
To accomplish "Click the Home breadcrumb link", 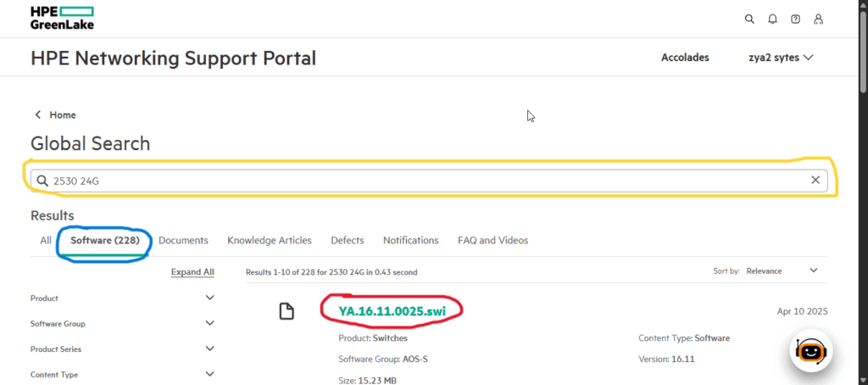I will click(x=63, y=114).
